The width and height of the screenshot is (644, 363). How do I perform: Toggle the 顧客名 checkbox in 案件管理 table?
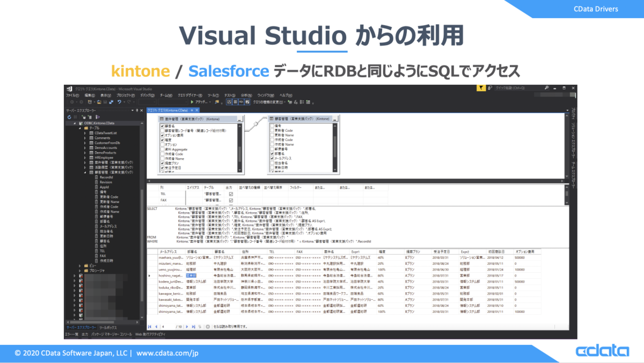point(162,126)
